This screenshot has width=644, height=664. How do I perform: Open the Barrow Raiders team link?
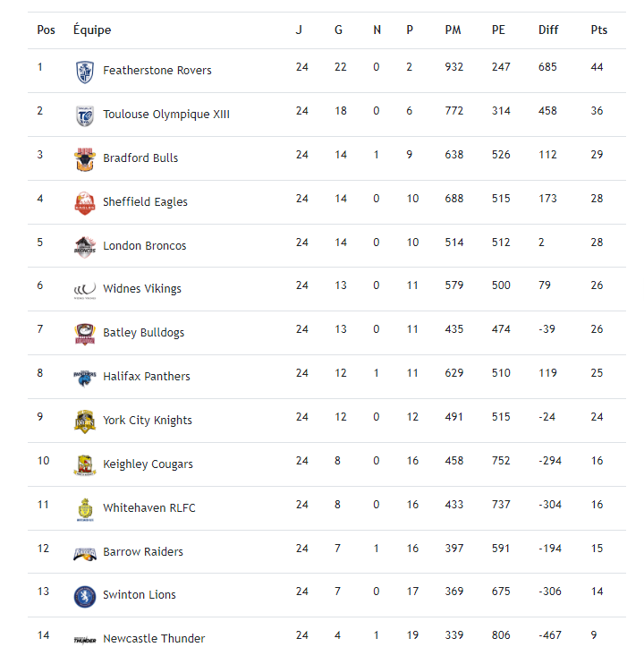point(143,552)
